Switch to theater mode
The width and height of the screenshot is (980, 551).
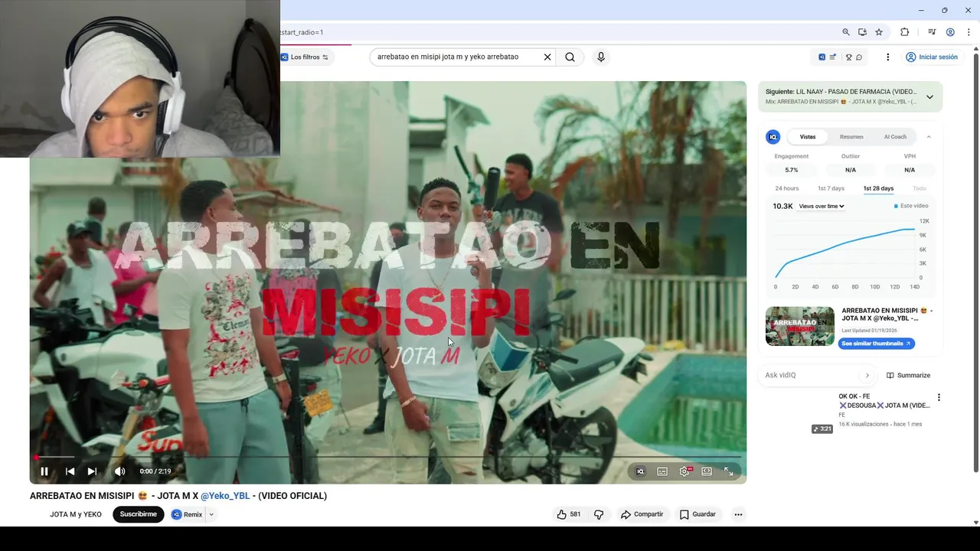pos(707,471)
